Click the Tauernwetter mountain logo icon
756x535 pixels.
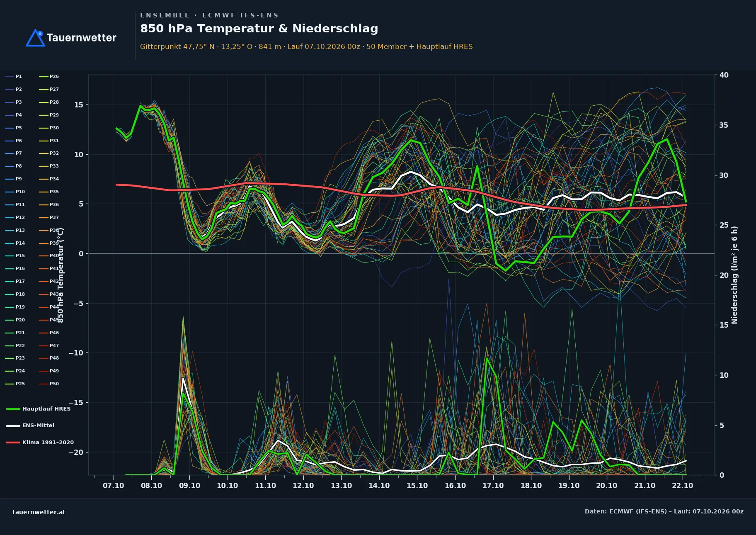(35, 38)
